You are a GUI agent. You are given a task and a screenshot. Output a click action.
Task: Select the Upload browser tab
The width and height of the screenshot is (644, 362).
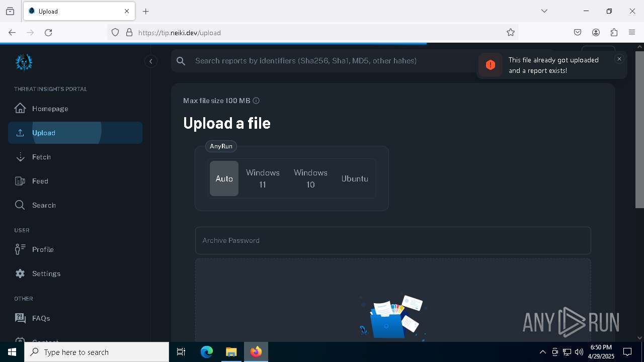click(x=79, y=11)
